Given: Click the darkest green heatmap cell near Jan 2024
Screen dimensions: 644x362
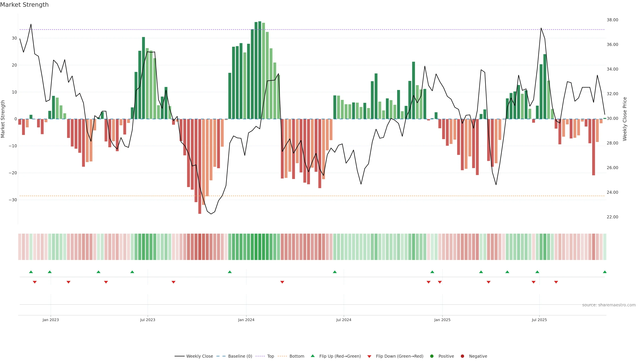Looking at the screenshot, I should point(260,247).
